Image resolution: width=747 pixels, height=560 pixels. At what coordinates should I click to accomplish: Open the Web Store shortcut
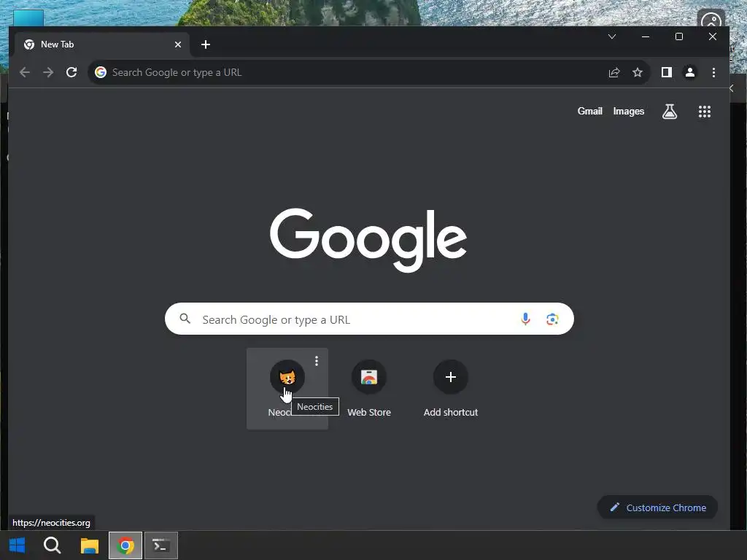(369, 389)
